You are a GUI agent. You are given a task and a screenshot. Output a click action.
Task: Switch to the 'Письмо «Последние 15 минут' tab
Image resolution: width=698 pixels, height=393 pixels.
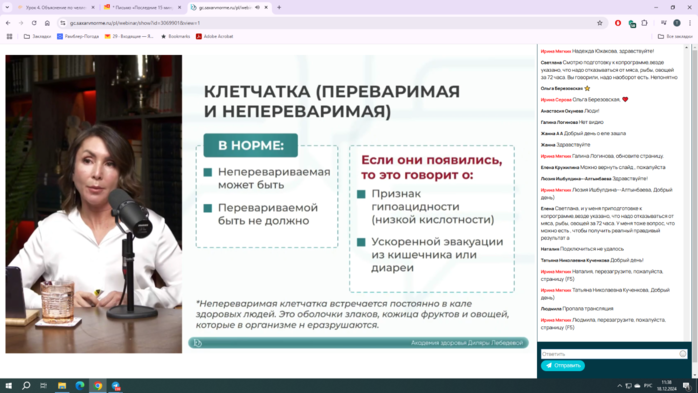click(142, 8)
